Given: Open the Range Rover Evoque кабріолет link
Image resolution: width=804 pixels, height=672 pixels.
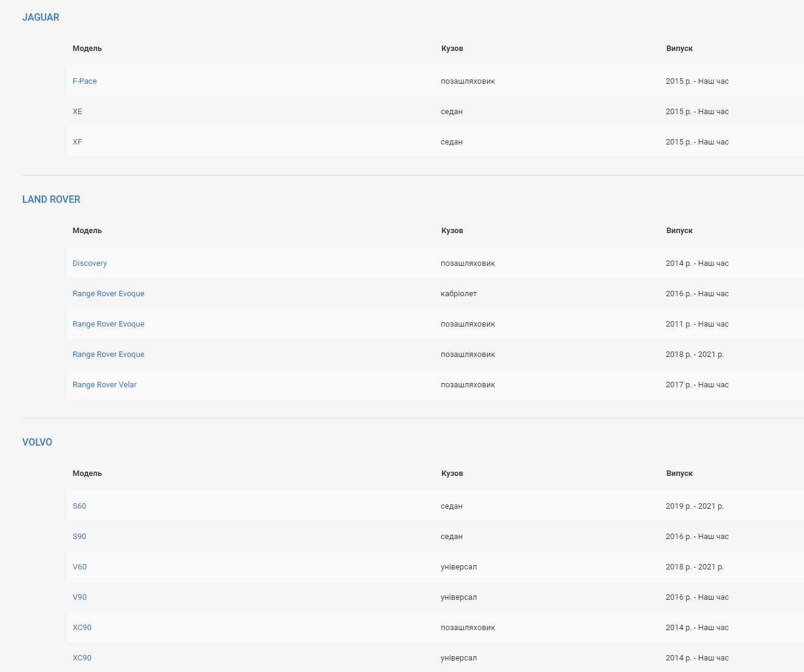Looking at the screenshot, I should pos(108,293).
